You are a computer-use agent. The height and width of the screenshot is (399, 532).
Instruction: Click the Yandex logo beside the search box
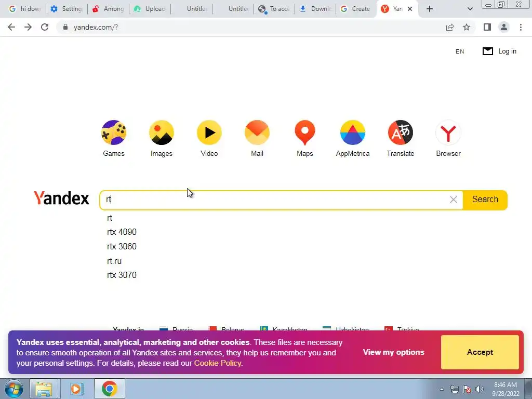(61, 198)
